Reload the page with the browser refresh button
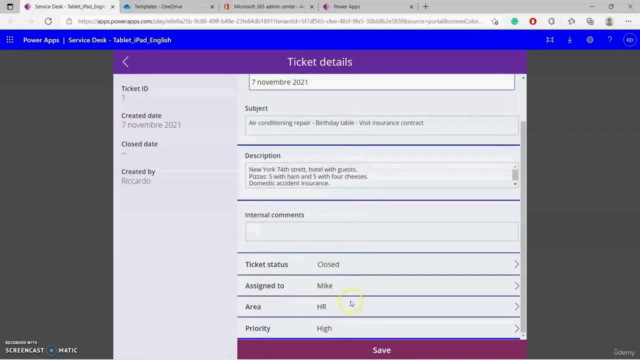 tap(48, 21)
